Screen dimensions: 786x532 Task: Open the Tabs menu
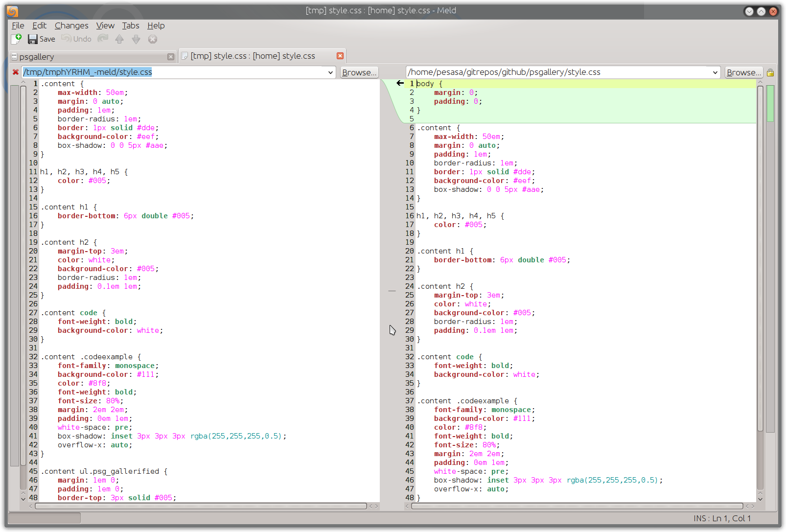tap(131, 25)
